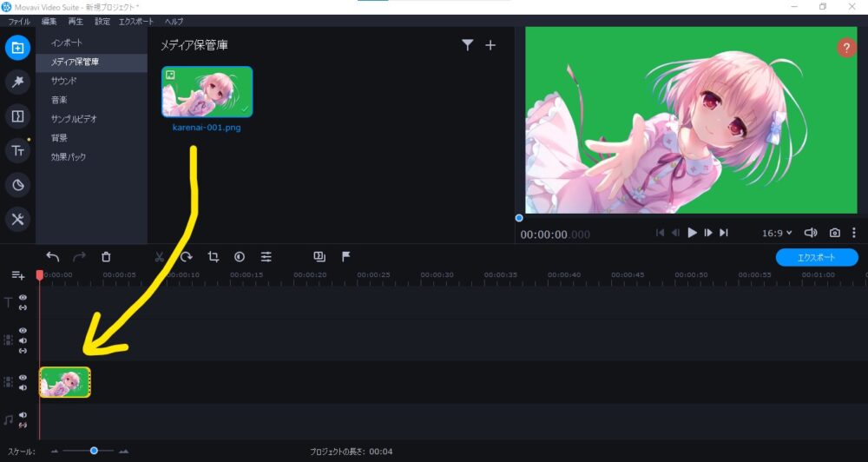The width and height of the screenshot is (868, 462).
Task: Rotate the selected clip
Action: pos(187,256)
